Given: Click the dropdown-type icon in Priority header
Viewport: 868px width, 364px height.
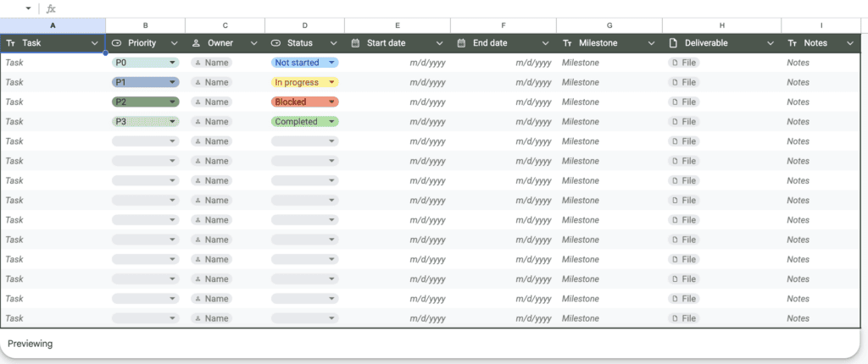Looking at the screenshot, I should point(116,43).
